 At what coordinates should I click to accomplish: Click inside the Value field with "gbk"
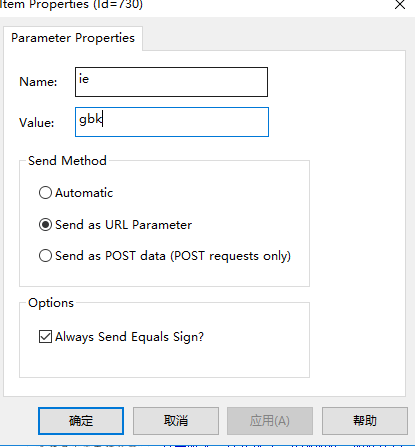(172, 122)
